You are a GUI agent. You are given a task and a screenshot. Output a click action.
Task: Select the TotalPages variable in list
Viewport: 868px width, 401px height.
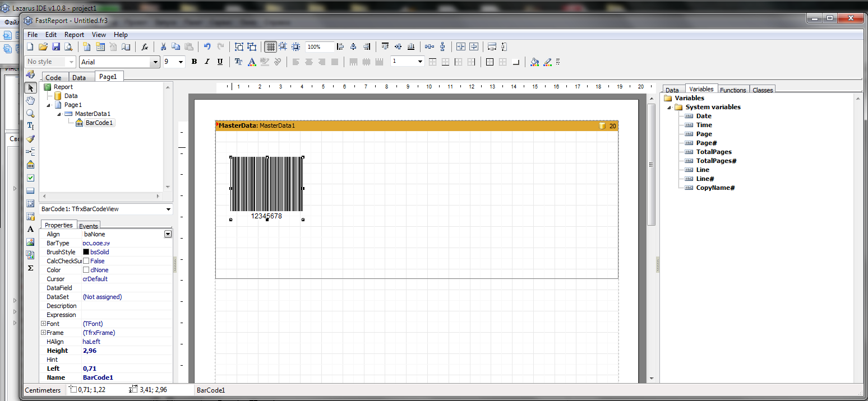pos(713,152)
